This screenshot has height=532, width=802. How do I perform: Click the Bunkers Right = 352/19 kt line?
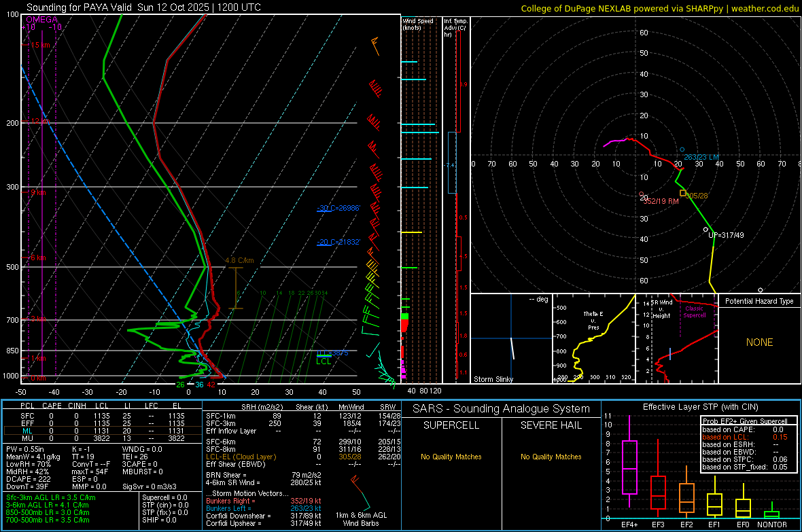(264, 501)
